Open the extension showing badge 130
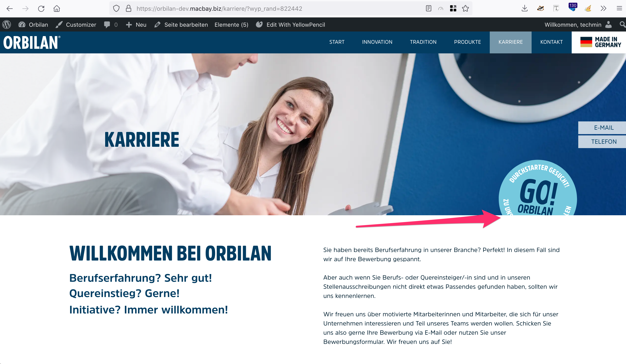 [x=573, y=7]
